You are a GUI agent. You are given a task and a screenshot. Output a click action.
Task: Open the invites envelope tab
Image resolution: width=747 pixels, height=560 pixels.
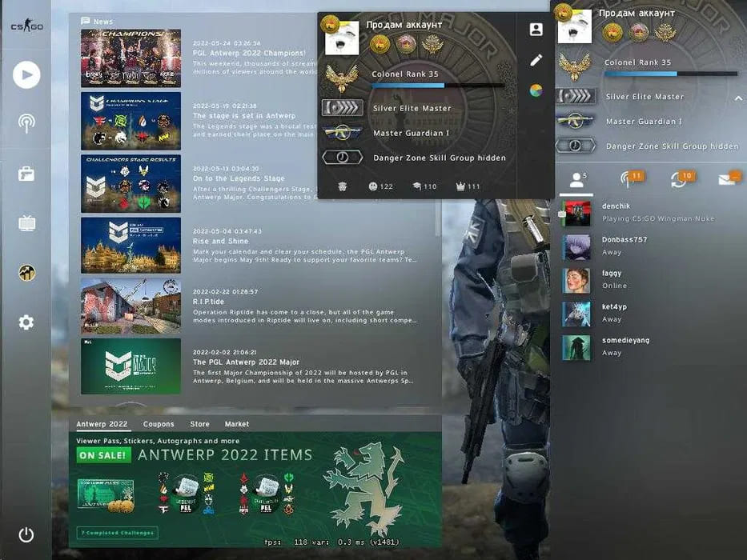pyautogui.click(x=729, y=178)
